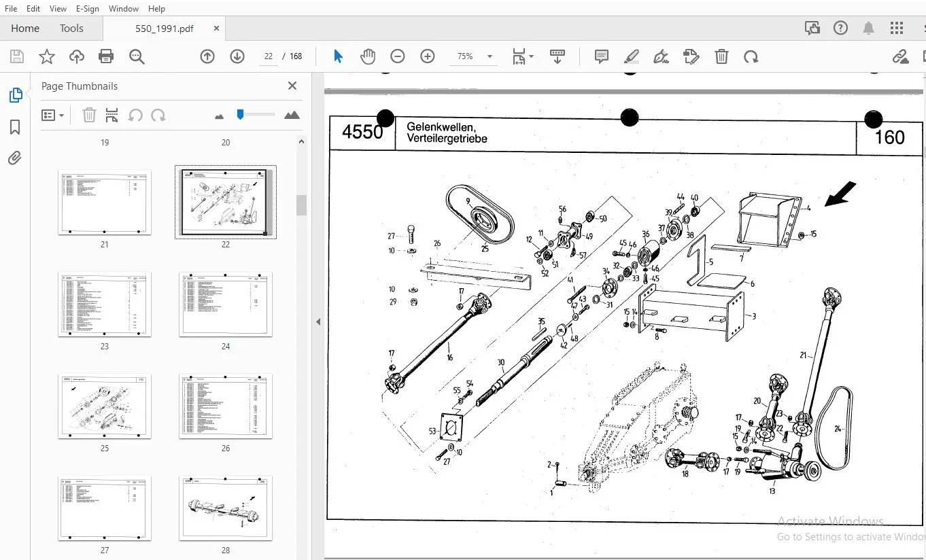Click the main toolbar trash icon
This screenshot has width=926, height=560.
(x=721, y=56)
